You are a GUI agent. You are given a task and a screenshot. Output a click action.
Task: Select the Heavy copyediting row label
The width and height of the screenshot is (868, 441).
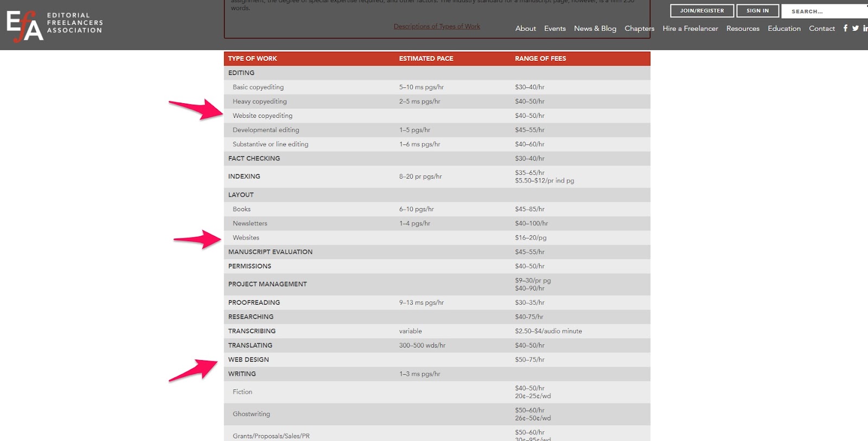tap(260, 102)
